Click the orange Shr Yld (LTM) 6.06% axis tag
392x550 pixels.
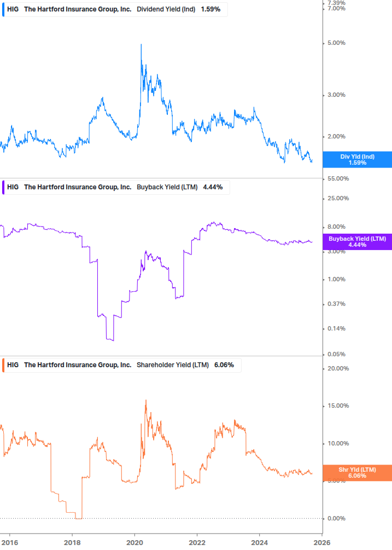[358, 473]
